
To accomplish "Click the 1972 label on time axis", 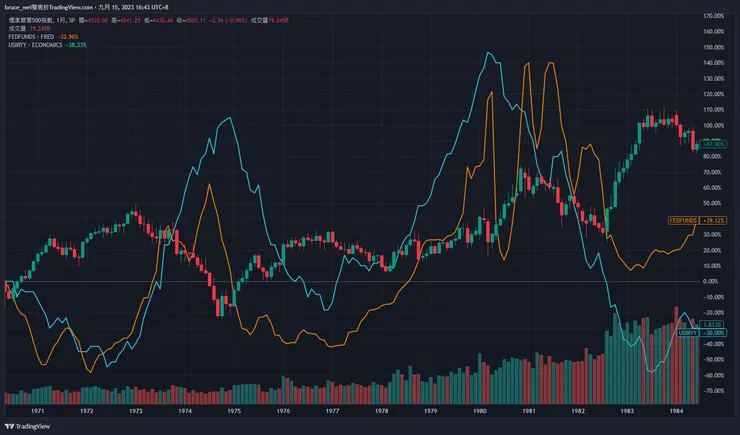I will pyautogui.click(x=86, y=411).
